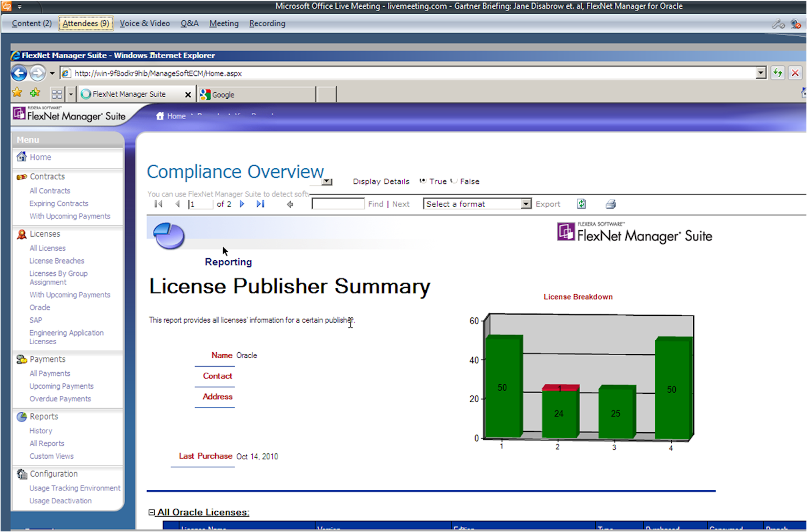Click the Contracts icon in the left menu

pos(21,176)
